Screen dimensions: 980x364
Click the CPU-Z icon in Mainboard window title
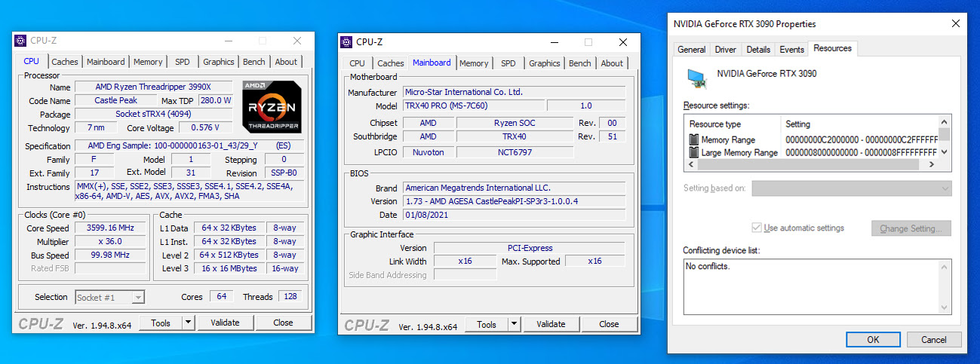(x=346, y=42)
